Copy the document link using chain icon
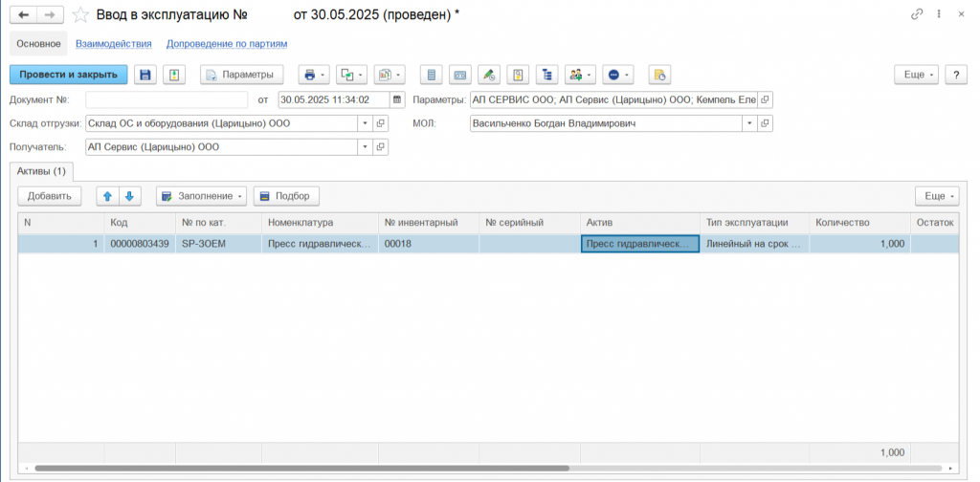Screen dimensions: 980x482 [917, 14]
